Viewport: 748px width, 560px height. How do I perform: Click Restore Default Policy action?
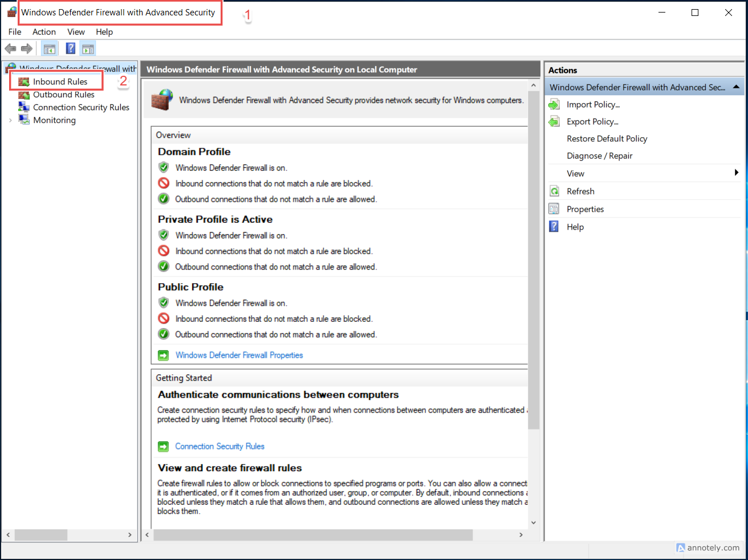(607, 138)
